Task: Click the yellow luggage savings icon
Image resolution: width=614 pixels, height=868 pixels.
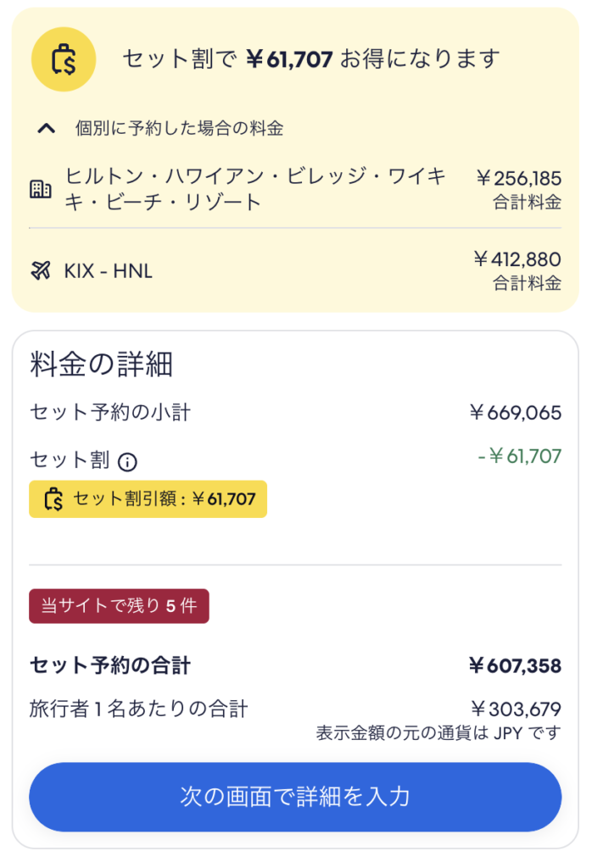Action: pyautogui.click(x=64, y=59)
